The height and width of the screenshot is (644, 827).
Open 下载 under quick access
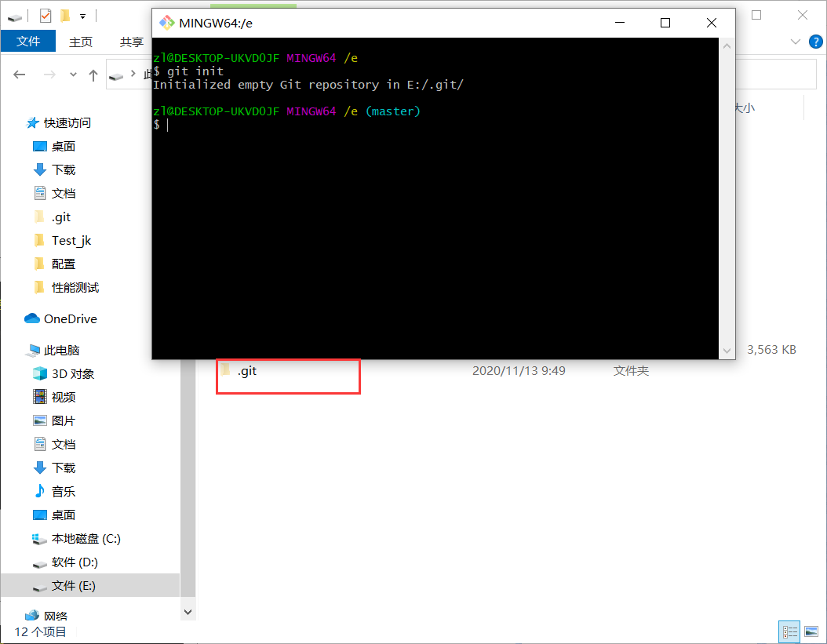[x=64, y=170]
